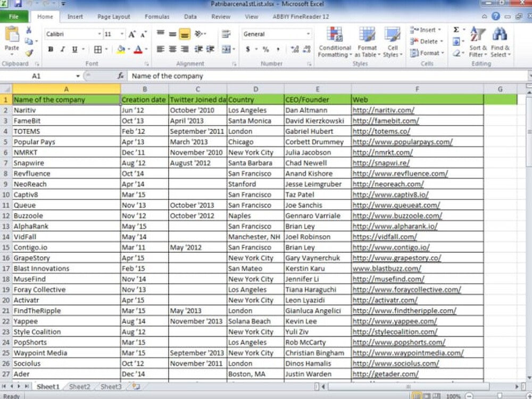Image resolution: width=532 pixels, height=399 pixels.
Task: Click the Fill Color paint bucket
Action: click(121, 49)
